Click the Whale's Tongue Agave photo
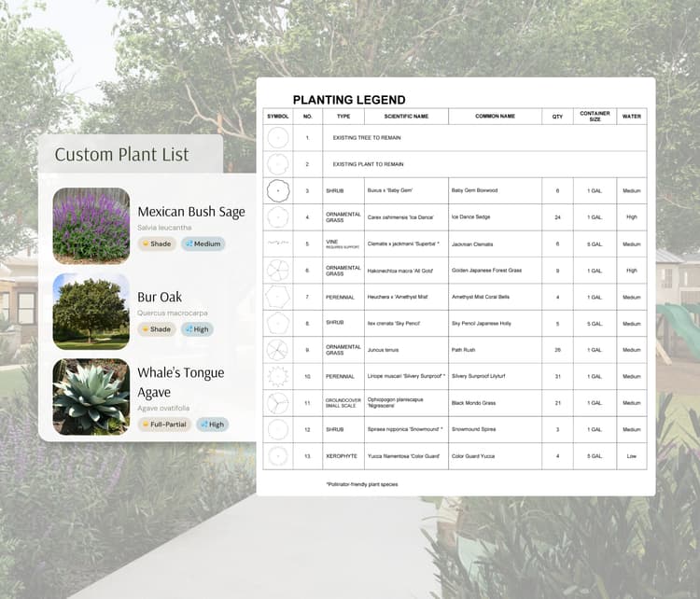 click(91, 397)
